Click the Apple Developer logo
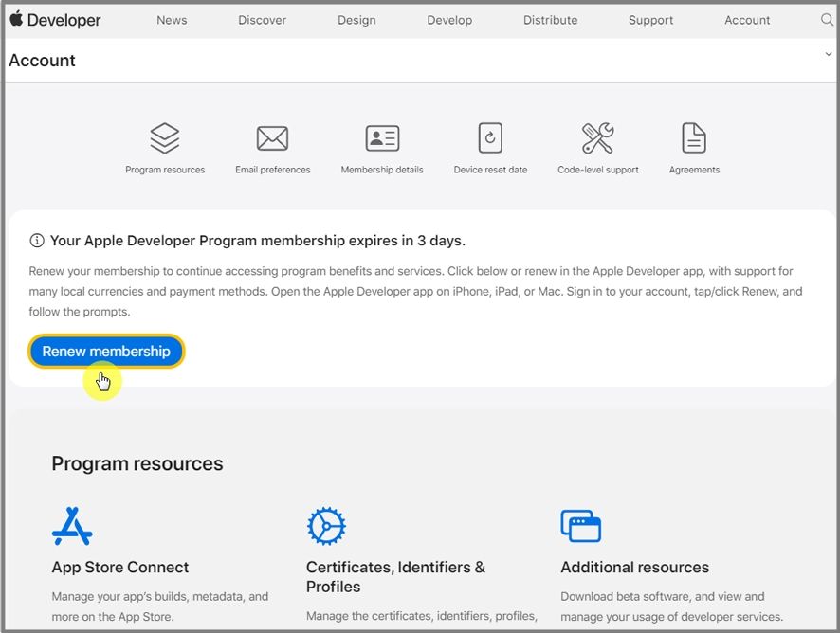840x633 pixels. click(x=55, y=20)
